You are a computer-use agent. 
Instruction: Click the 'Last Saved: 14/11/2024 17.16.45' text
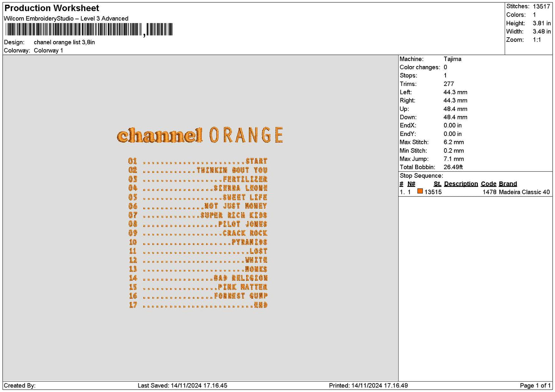[182, 385]
